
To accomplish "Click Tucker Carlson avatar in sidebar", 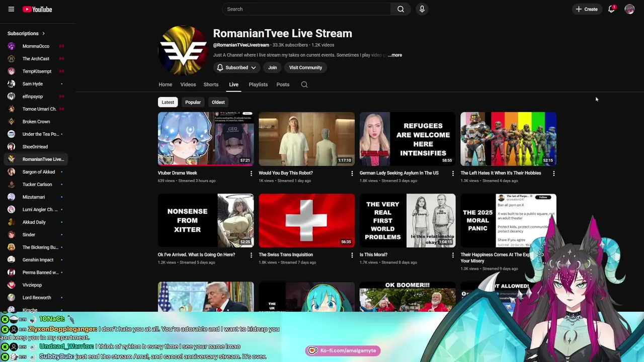I will (x=11, y=185).
